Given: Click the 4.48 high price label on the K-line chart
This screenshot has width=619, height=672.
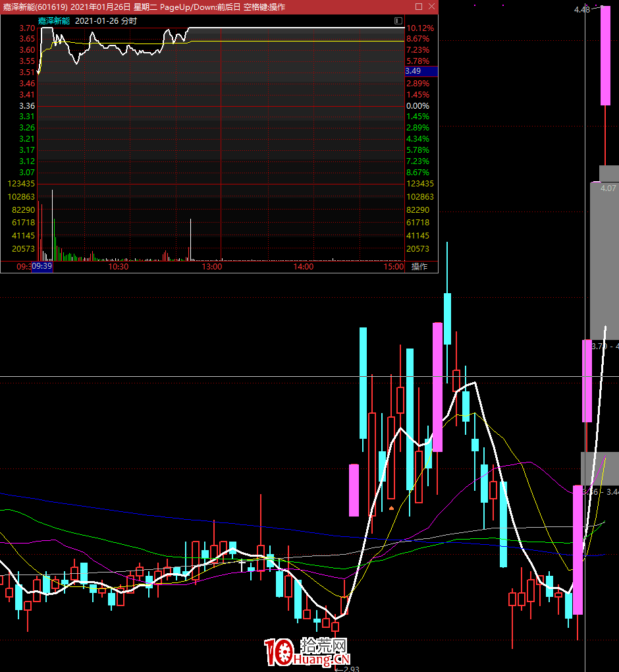Looking at the screenshot, I should tap(582, 9).
